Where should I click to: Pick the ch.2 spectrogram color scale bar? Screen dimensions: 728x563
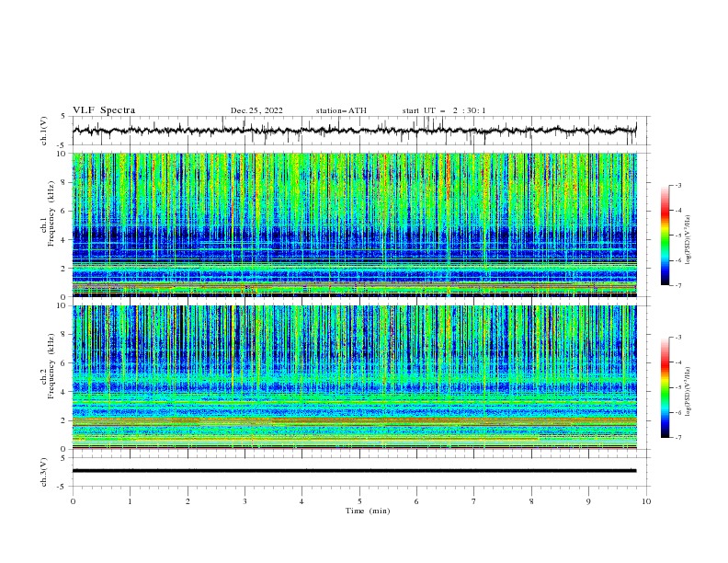[665, 387]
